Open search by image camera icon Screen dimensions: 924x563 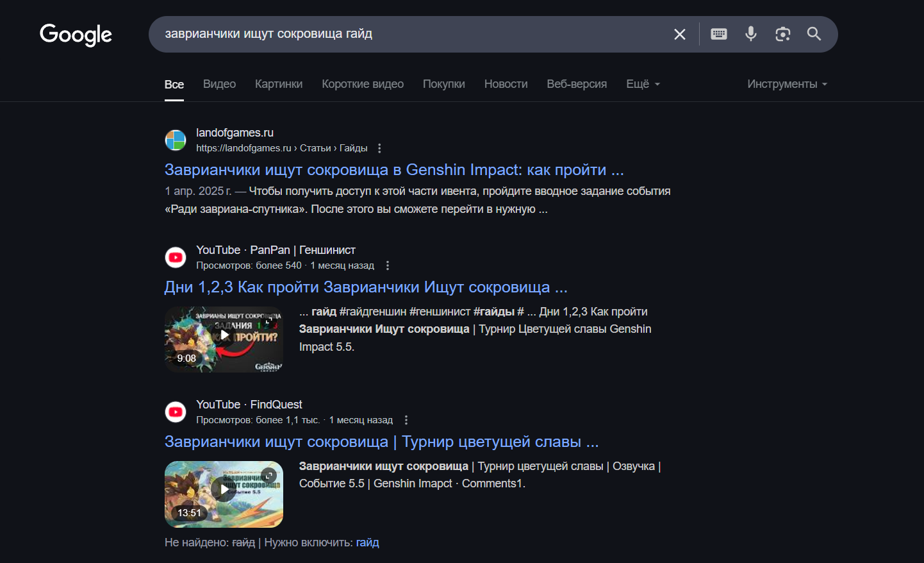(782, 34)
